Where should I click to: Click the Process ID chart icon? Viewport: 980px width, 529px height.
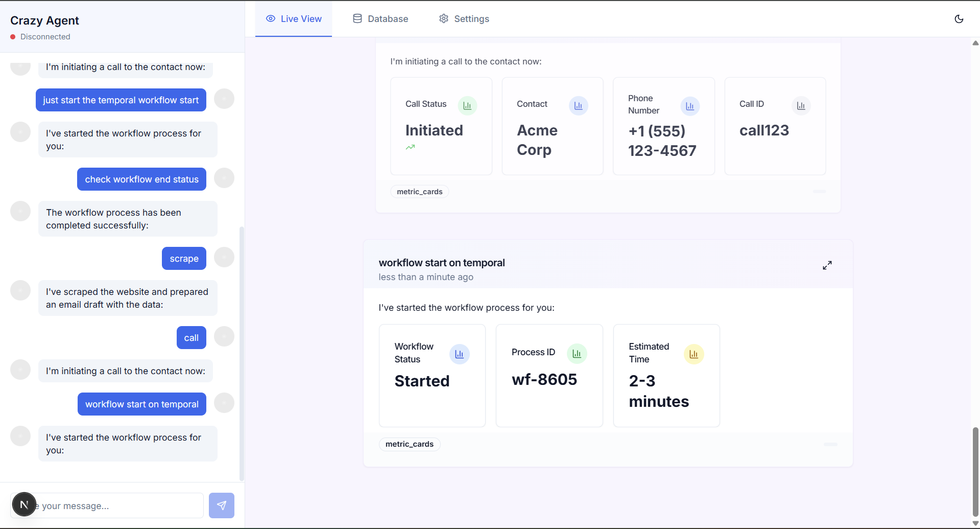pyautogui.click(x=577, y=354)
